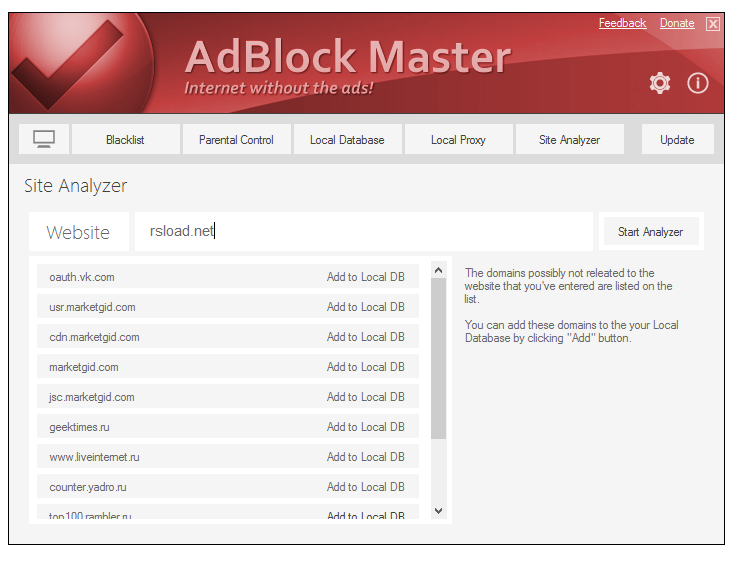Open the Local Database tab
The image size is (745, 565).
347,140
